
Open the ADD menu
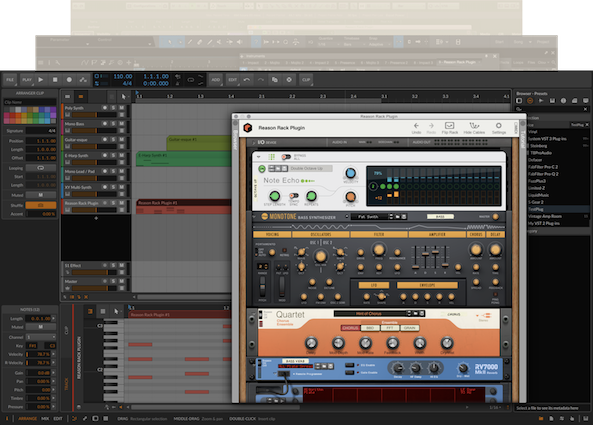(x=216, y=80)
